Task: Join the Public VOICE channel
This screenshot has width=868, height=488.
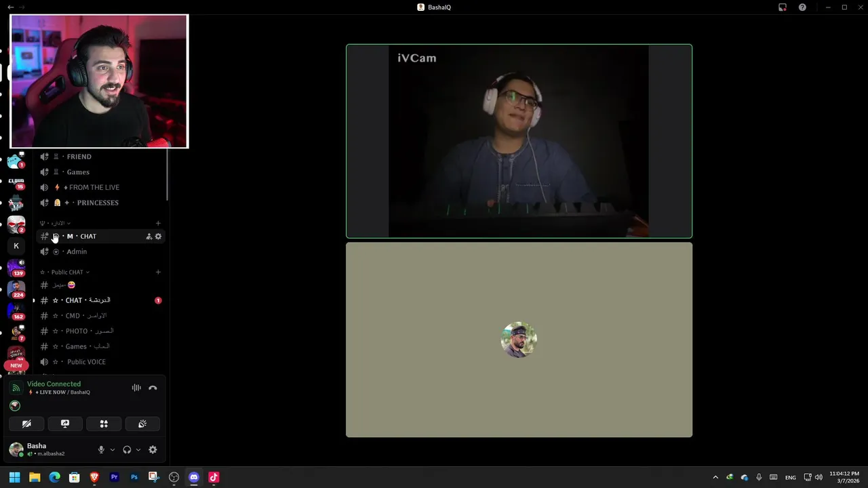Action: coord(101,362)
